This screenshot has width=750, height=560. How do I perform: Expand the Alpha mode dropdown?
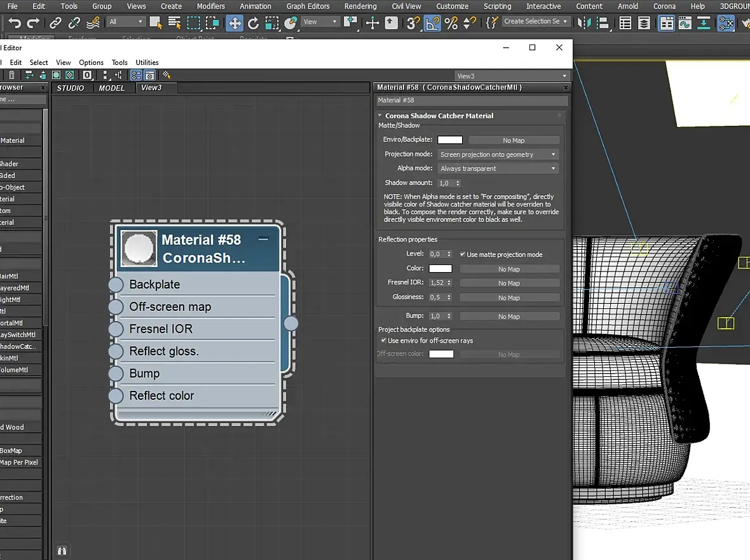[x=498, y=168]
